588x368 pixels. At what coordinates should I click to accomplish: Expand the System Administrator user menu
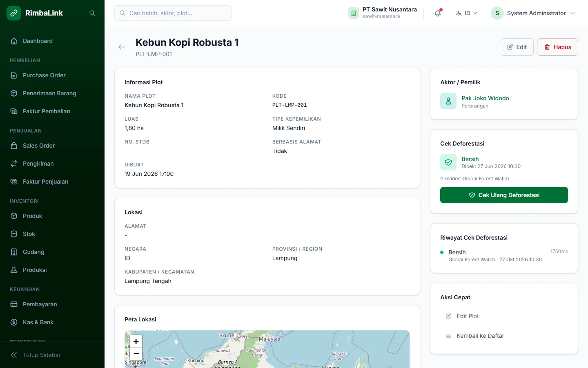click(533, 13)
